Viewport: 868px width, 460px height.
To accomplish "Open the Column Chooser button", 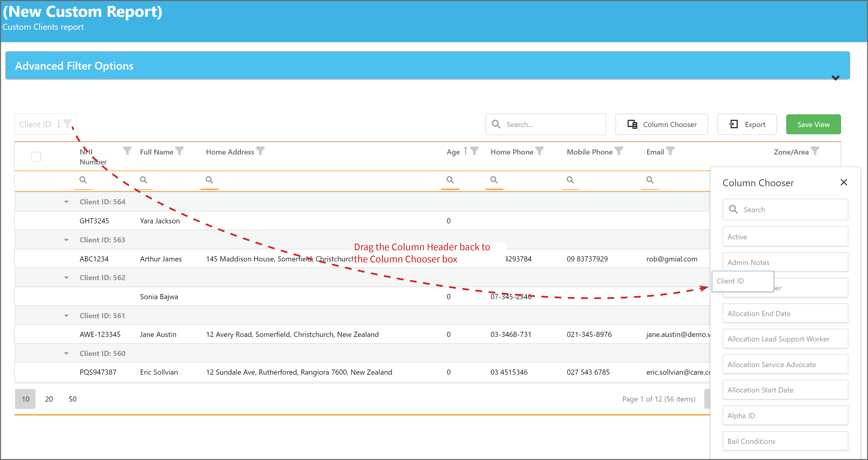I will point(662,125).
